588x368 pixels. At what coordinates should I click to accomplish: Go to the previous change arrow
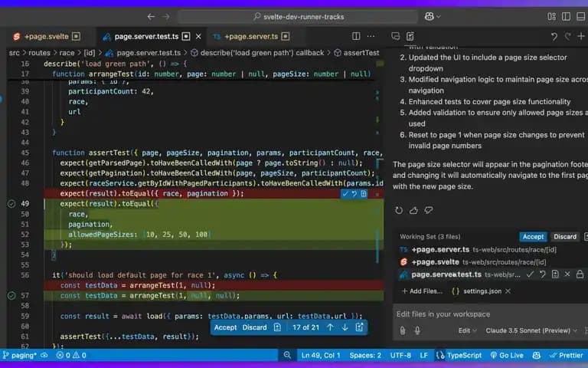[x=331, y=327]
